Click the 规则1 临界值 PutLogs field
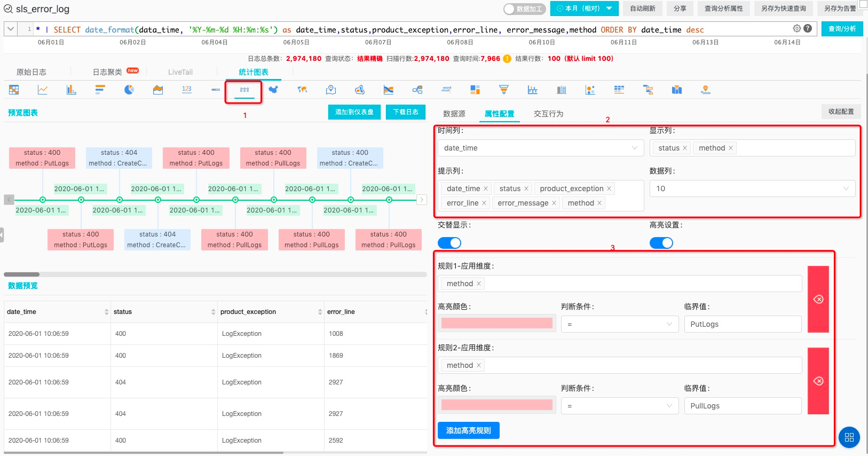The height and width of the screenshot is (456, 868). click(x=743, y=324)
